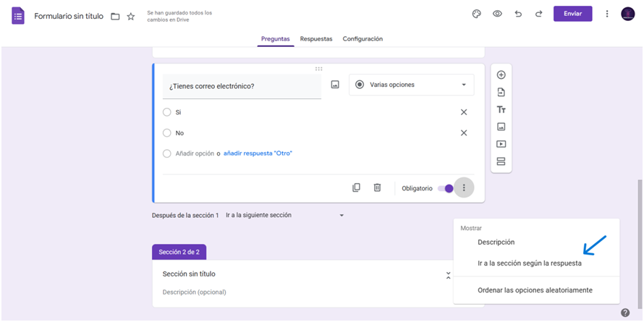This screenshot has height=322, width=644.
Task: Switch to the Preguntas tab
Action: click(276, 39)
